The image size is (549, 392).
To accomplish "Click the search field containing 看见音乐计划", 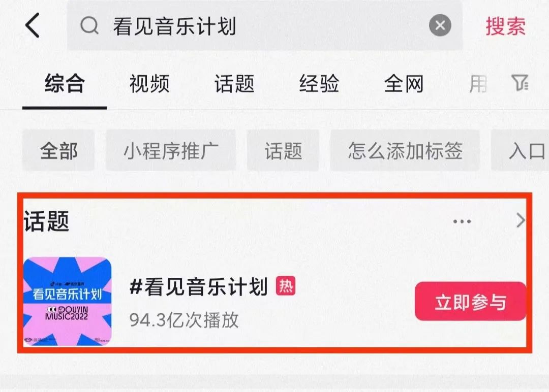I will pos(265,25).
